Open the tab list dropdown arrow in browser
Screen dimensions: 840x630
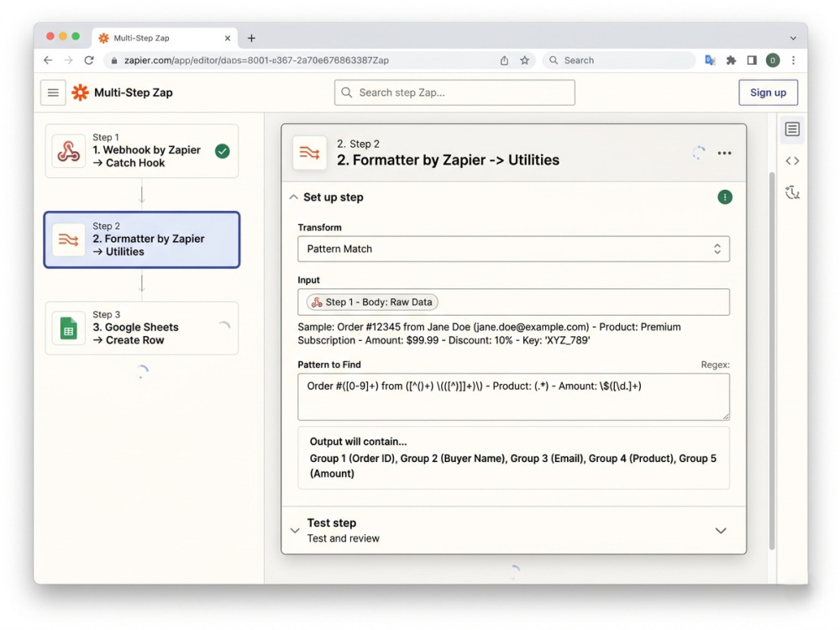tap(793, 38)
